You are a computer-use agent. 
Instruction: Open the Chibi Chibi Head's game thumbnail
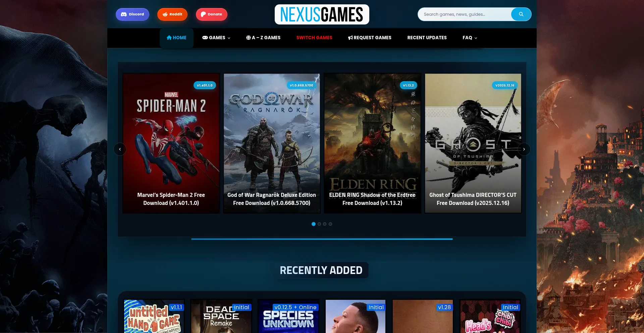[x=490, y=316]
